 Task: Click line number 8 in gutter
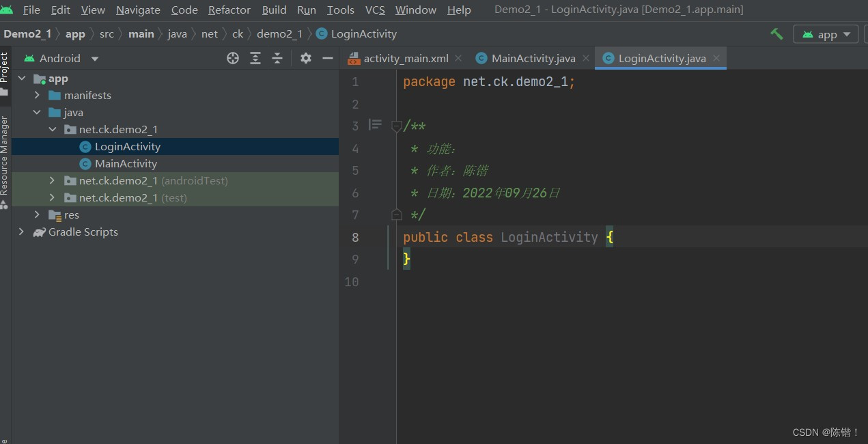[x=354, y=237]
